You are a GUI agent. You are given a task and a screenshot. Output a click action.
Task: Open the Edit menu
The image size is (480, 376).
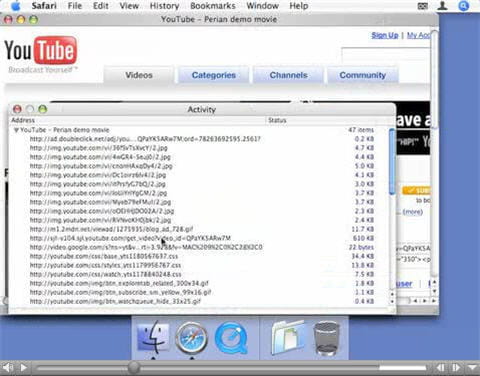100,6
